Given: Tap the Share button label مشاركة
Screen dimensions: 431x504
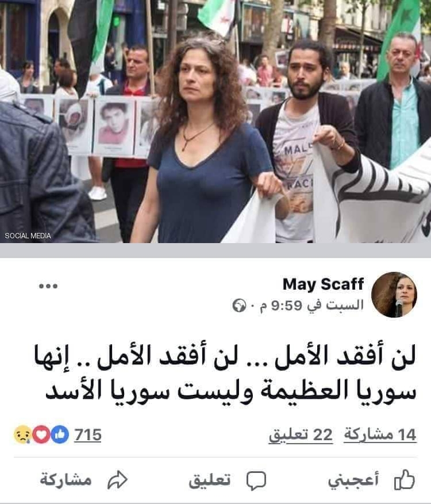Looking at the screenshot, I should [66, 480].
